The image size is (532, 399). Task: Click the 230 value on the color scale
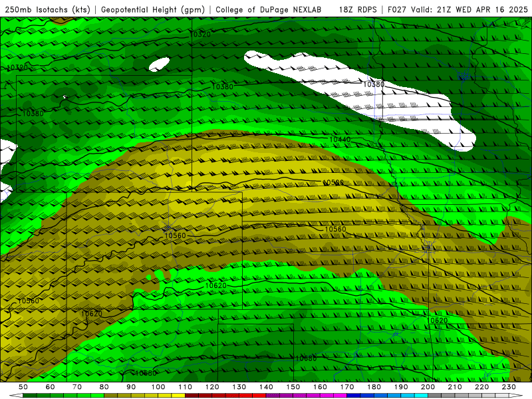(509, 387)
